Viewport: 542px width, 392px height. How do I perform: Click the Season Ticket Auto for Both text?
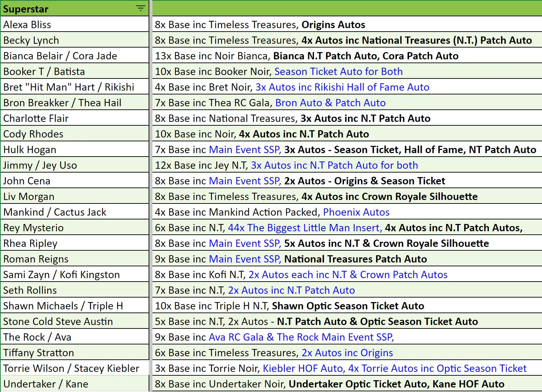[339, 72]
